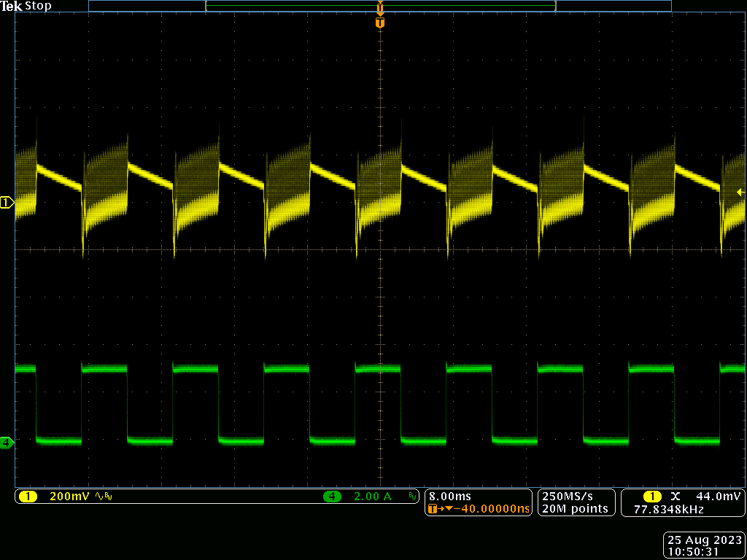The image size is (747, 560).
Task: Toggle Channel 4 via its green 2.00 A badge
Action: tap(333, 496)
